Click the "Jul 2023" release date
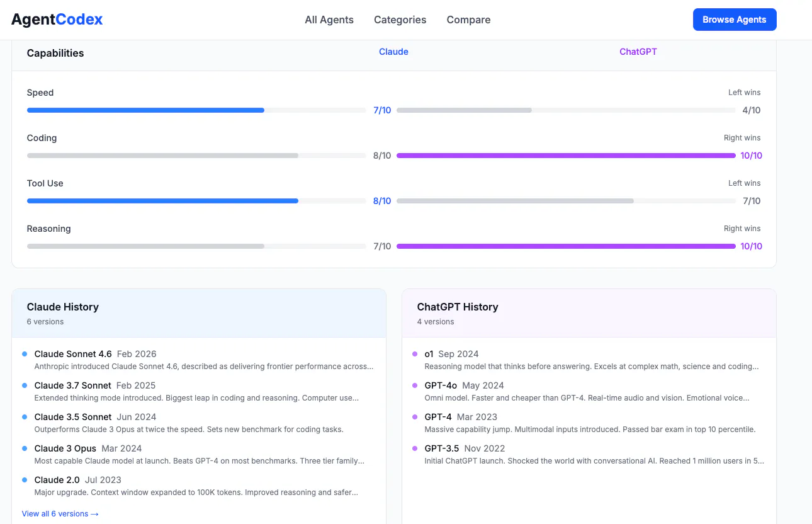Screen dimensions: 812x524 [103, 480]
